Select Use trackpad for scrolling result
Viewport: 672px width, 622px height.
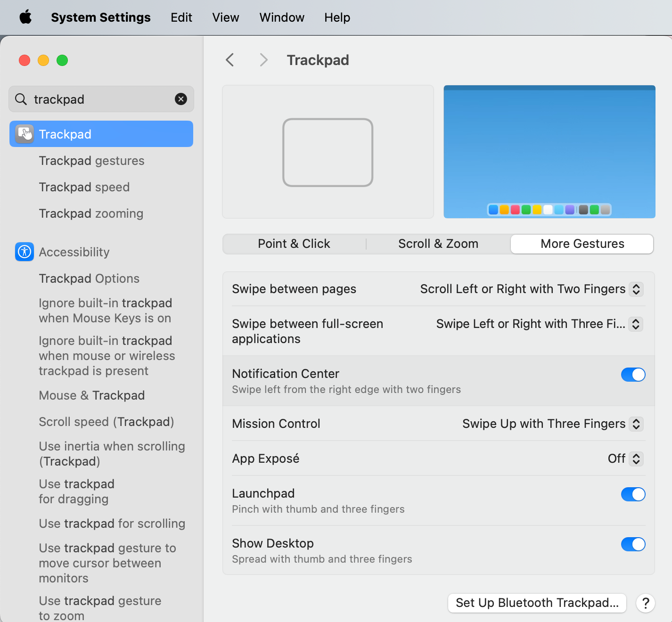click(112, 524)
